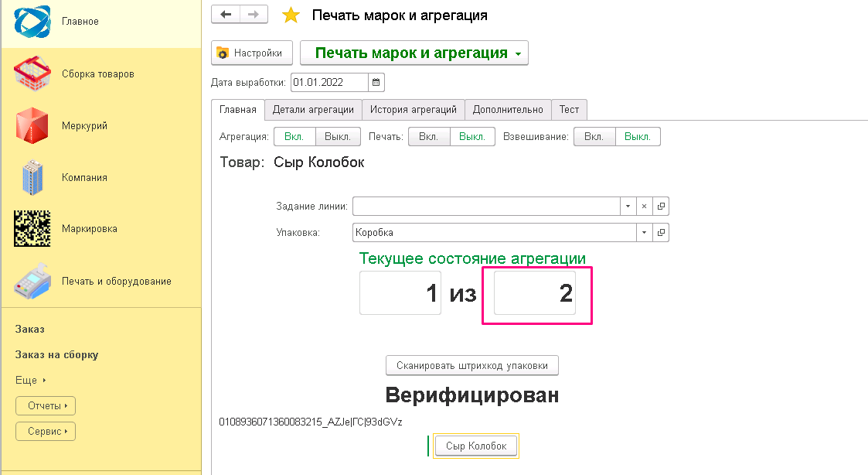The width and height of the screenshot is (868, 475).
Task: Expand the Задание линии dropdown
Action: coord(627,207)
